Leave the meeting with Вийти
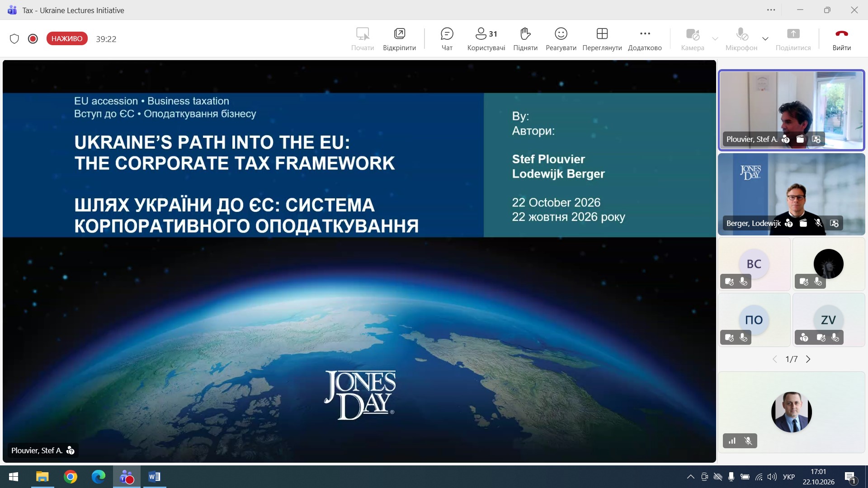Screen dimensions: 868x488 (x=842, y=39)
